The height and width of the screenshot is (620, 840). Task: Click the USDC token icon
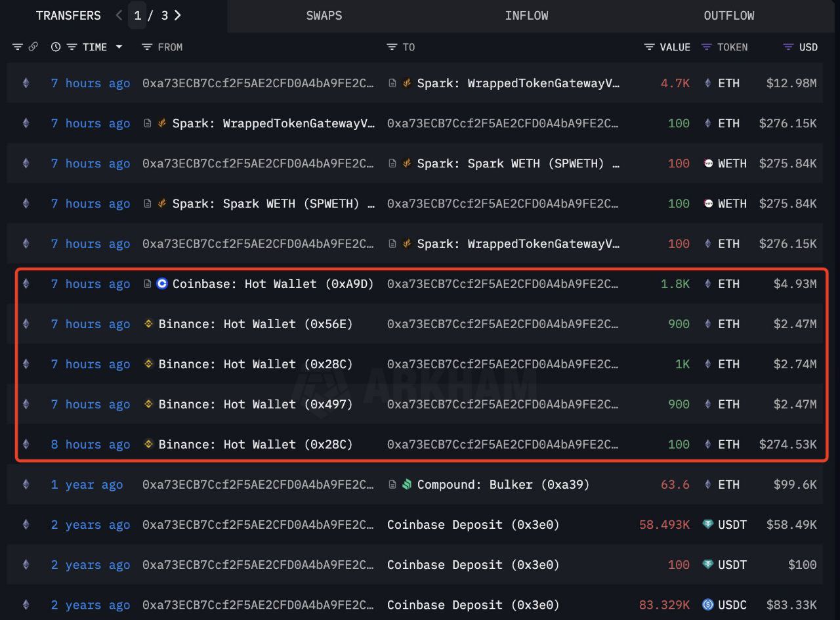click(707, 605)
